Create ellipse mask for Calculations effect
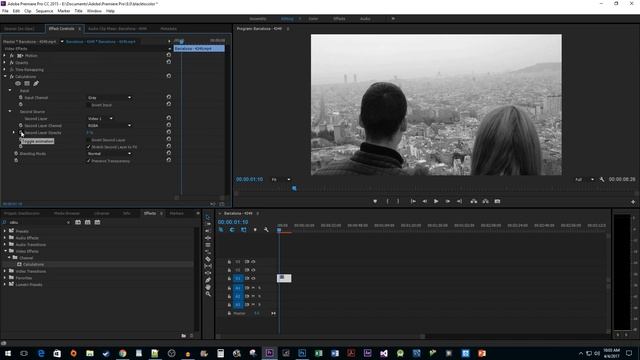The image size is (640, 360). click(x=18, y=83)
